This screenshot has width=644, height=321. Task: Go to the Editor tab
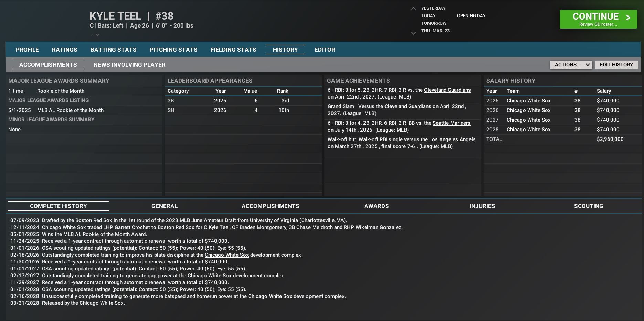[325, 50]
